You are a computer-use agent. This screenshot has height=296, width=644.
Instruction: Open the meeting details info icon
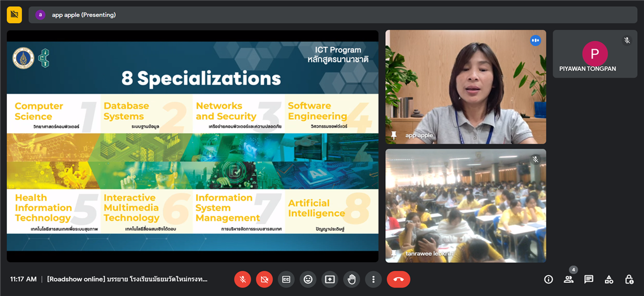548,279
